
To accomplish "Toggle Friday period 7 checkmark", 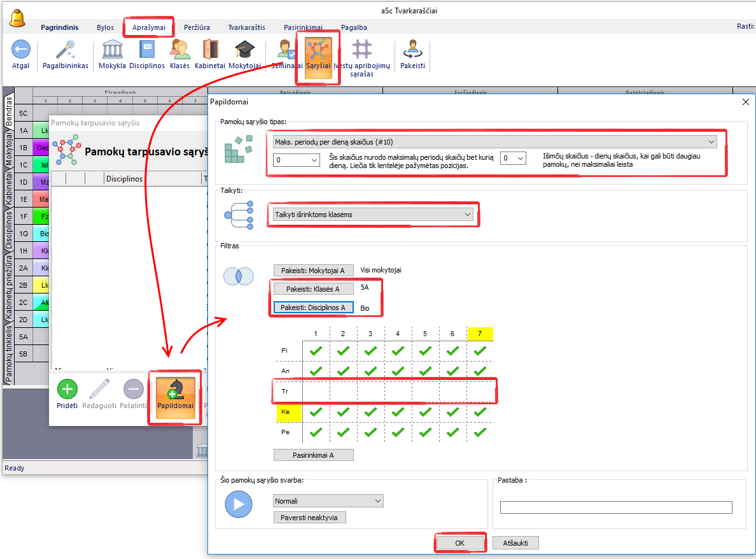I will 480,432.
